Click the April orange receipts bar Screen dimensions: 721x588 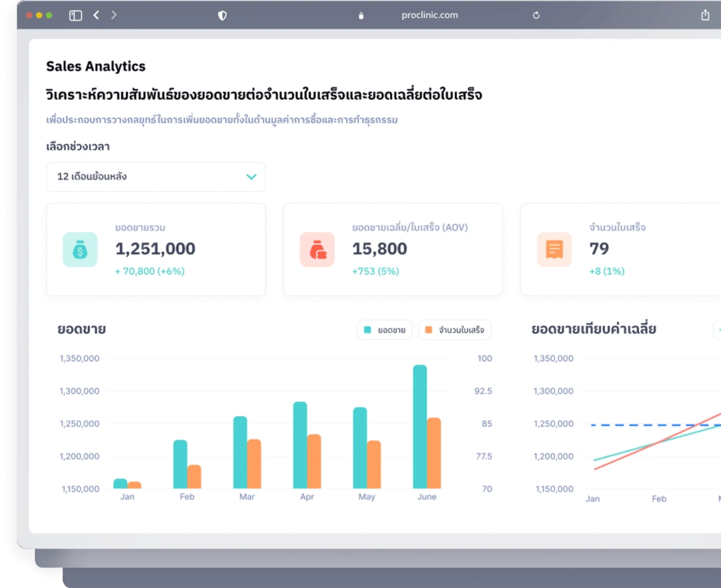pos(314,461)
